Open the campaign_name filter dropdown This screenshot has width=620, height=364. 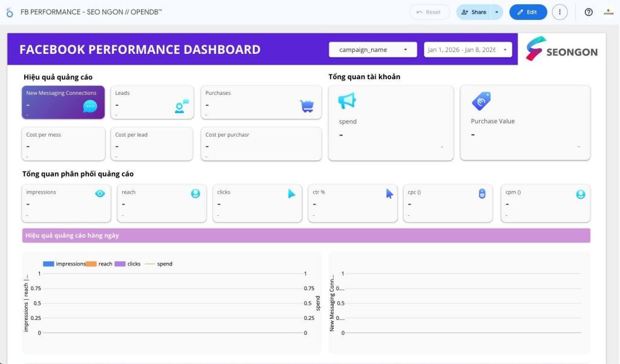[372, 50]
